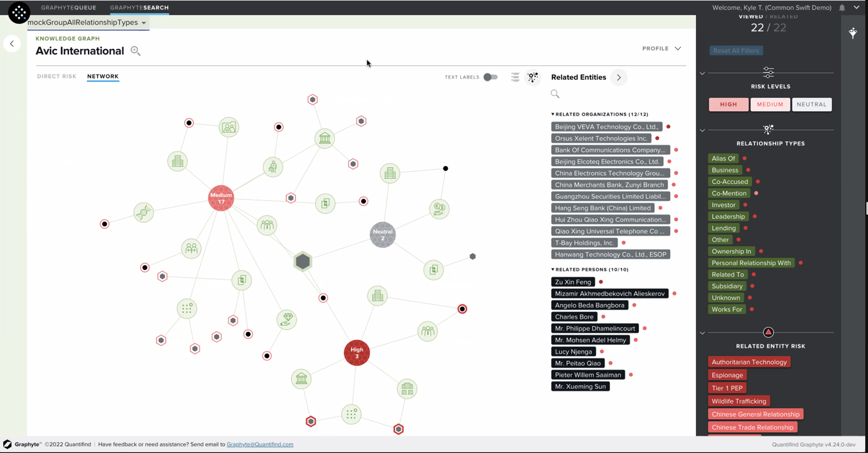Toggle the Subsidiary relationship filter
Viewport: 868px width, 453px height.
click(727, 286)
